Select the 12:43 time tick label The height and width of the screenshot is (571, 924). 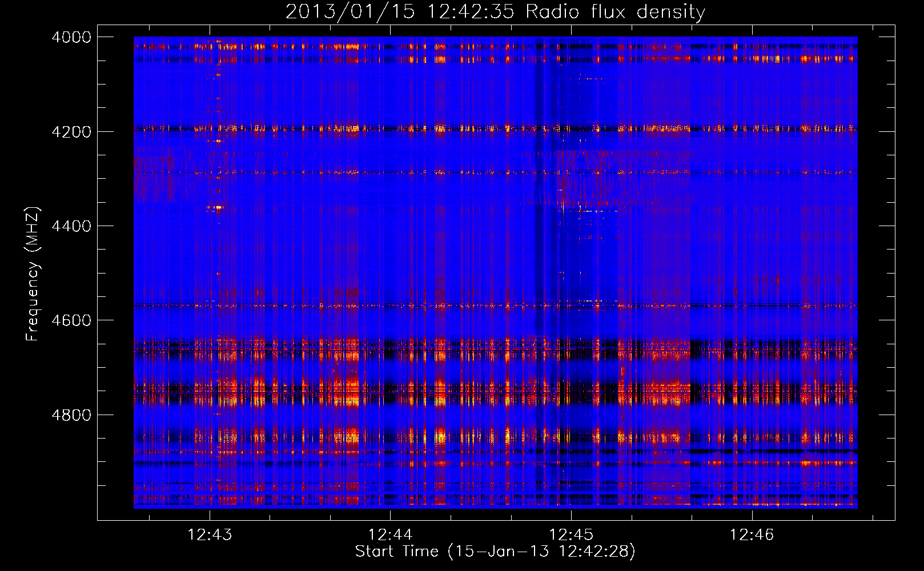click(x=210, y=534)
